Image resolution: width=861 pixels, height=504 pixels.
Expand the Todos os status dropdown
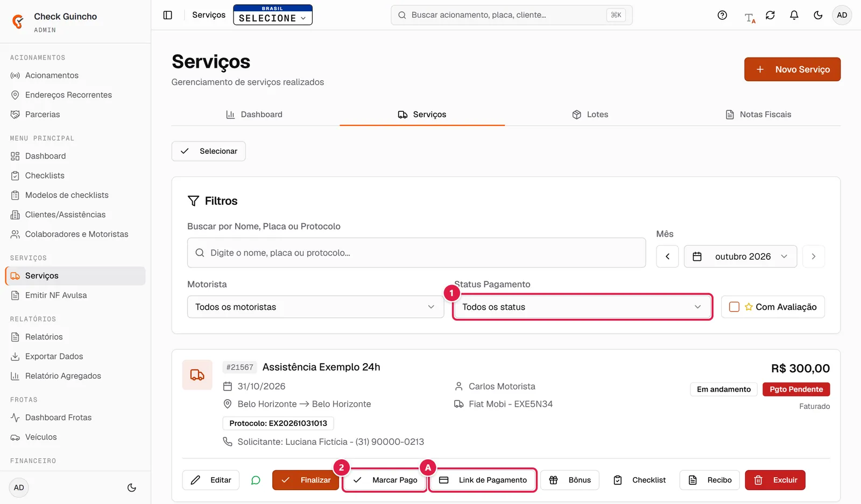pos(582,307)
